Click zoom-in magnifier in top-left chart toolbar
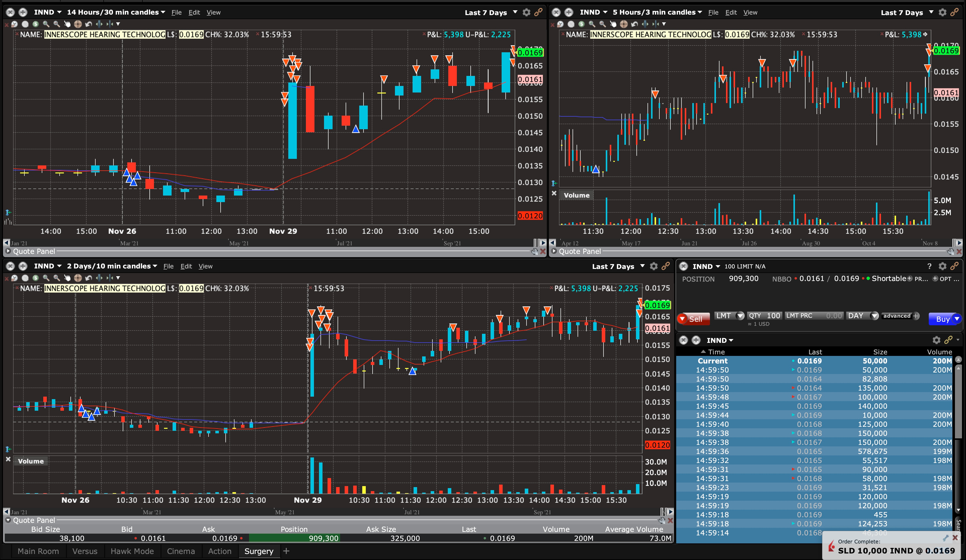Viewport: 966px width, 560px height. pos(46,24)
